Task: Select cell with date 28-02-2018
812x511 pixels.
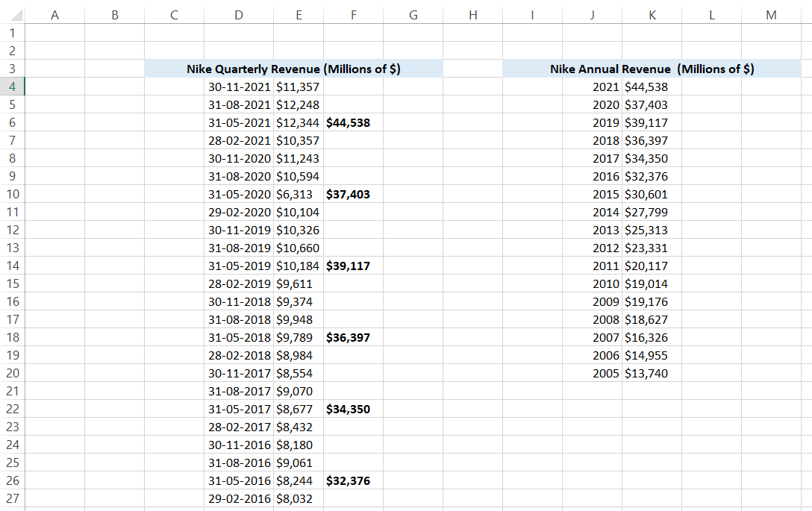Action: [239, 356]
